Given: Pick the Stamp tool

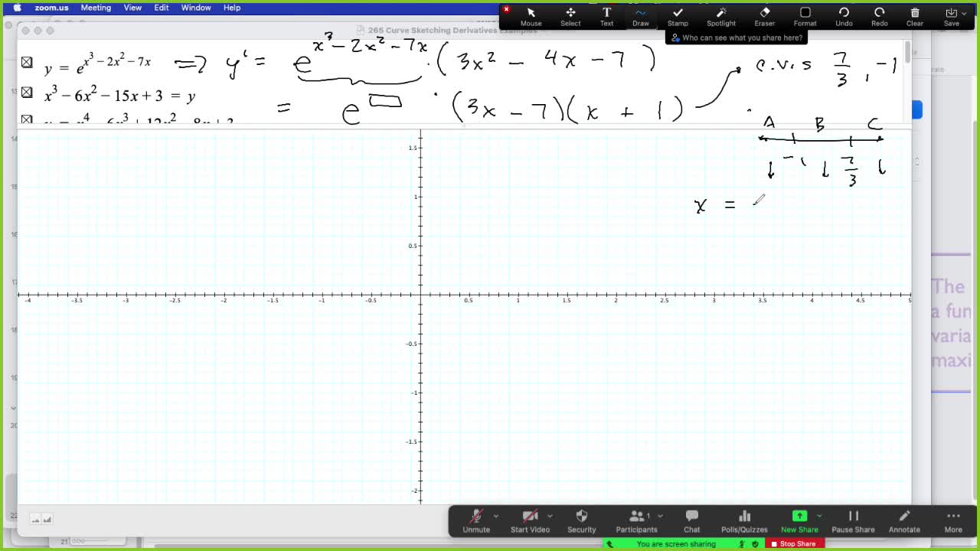Looking at the screenshot, I should [678, 16].
